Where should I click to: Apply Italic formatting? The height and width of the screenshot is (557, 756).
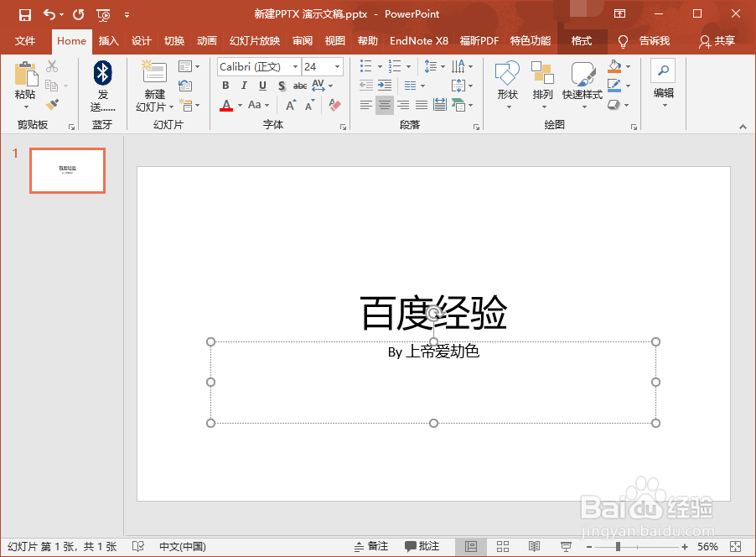(x=243, y=86)
